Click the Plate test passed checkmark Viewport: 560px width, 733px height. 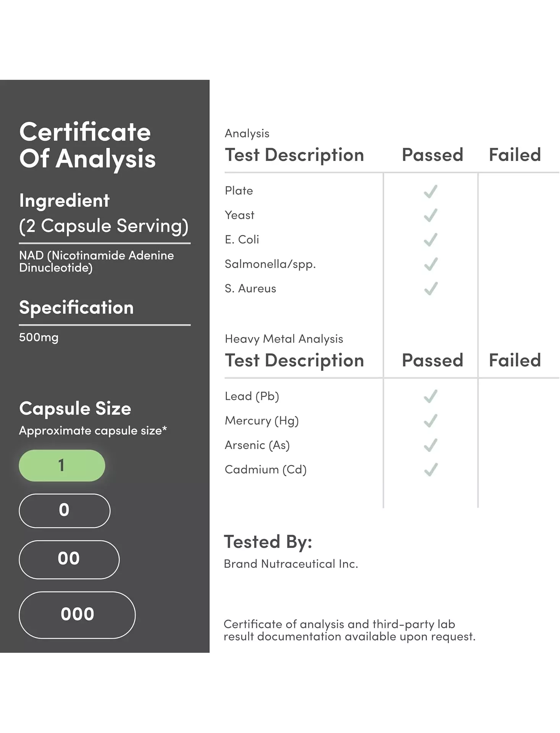click(431, 191)
